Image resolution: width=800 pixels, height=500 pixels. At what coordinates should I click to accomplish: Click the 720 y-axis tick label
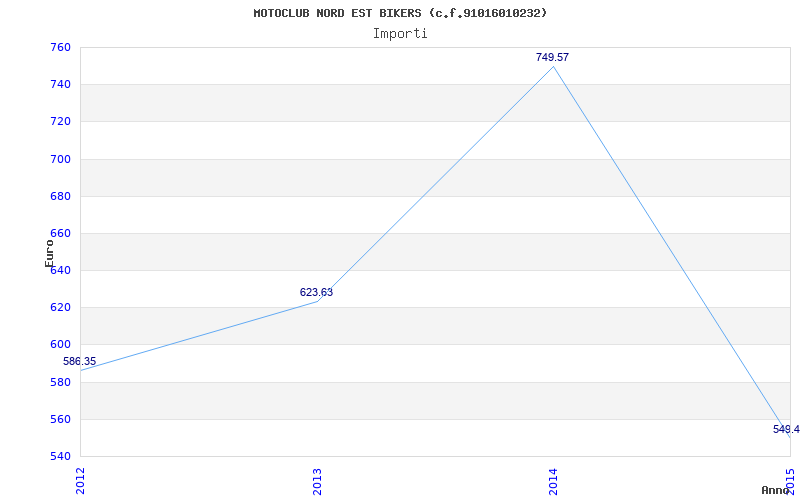pyautogui.click(x=60, y=122)
